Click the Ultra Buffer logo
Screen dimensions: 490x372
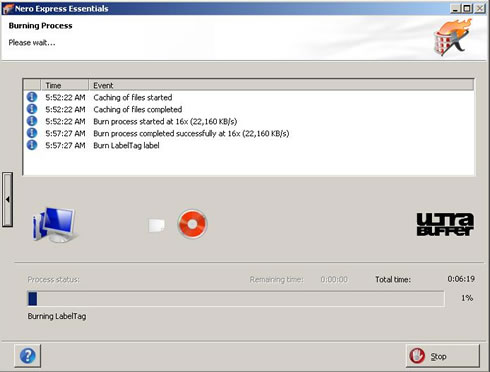click(445, 224)
